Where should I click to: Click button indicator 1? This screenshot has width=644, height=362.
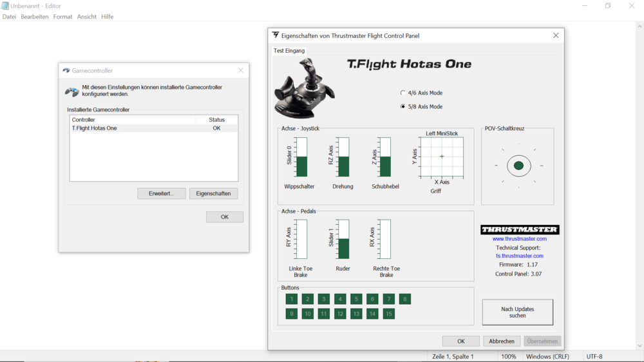[292, 299]
